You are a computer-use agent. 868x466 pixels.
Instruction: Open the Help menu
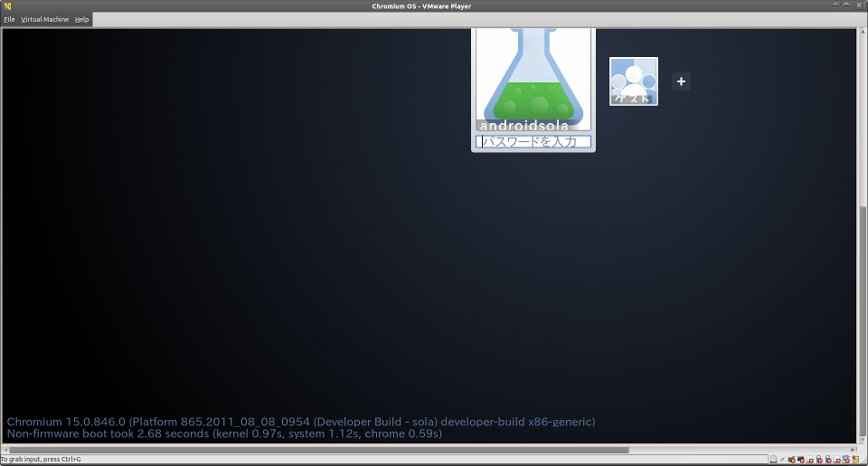[x=81, y=19]
